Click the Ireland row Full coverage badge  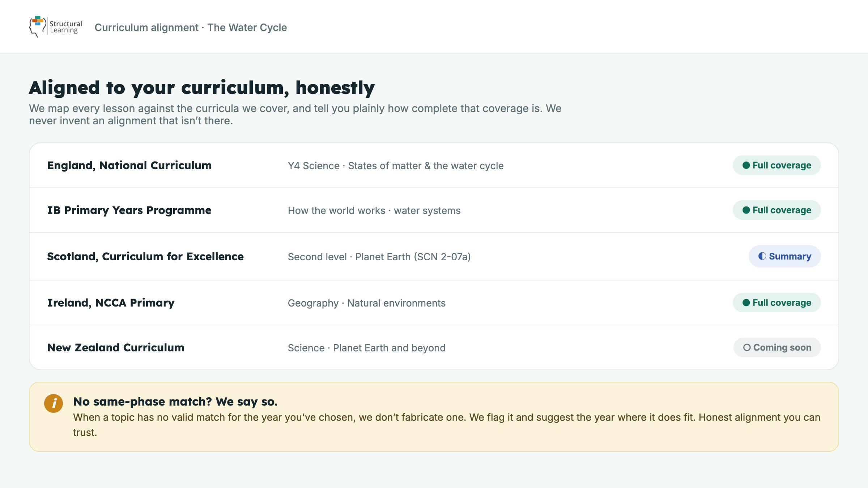pyautogui.click(x=776, y=303)
